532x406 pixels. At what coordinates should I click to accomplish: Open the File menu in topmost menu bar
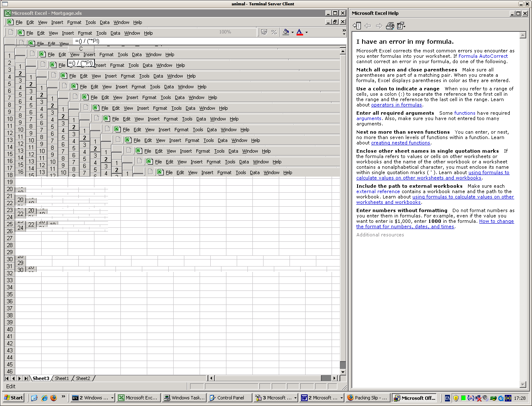[19, 22]
